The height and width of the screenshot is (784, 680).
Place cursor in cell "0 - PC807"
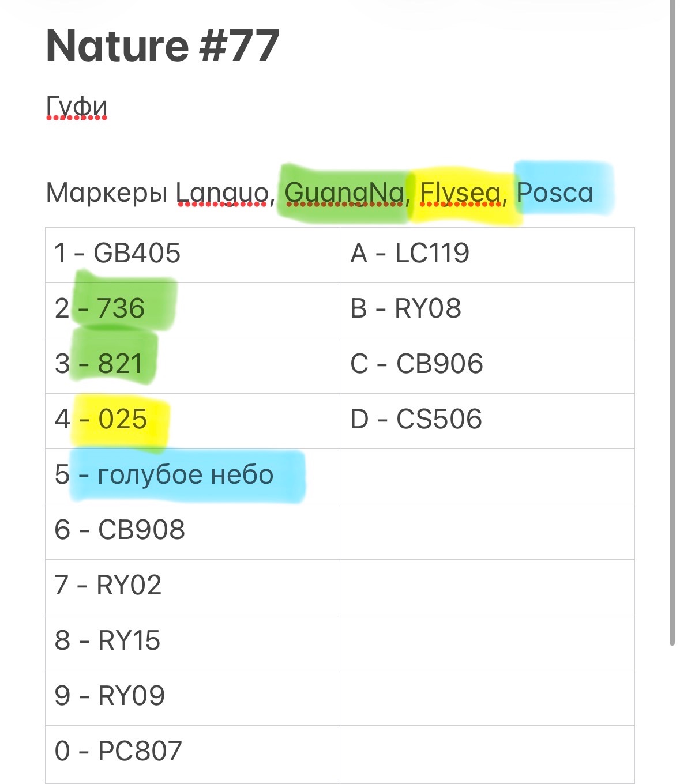coord(193,753)
